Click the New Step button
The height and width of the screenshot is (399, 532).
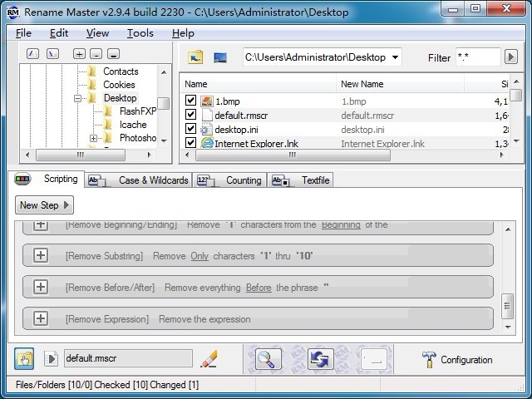click(44, 205)
